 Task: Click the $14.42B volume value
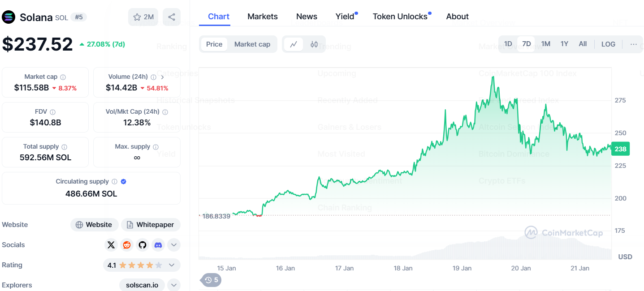[x=121, y=88]
